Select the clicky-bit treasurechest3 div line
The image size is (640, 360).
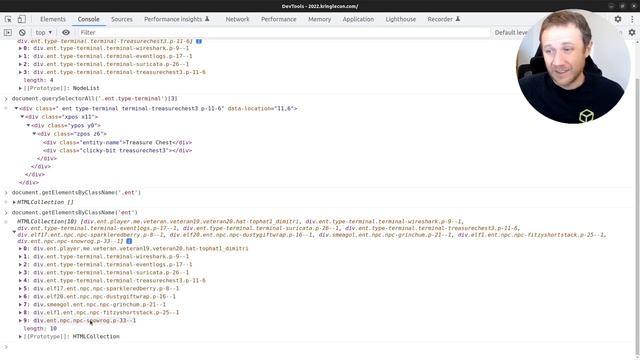click(118, 151)
